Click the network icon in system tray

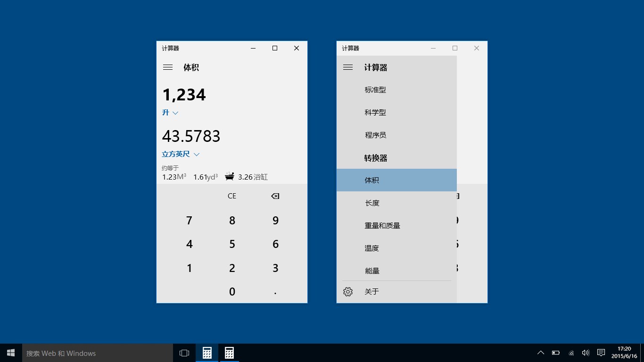click(570, 353)
